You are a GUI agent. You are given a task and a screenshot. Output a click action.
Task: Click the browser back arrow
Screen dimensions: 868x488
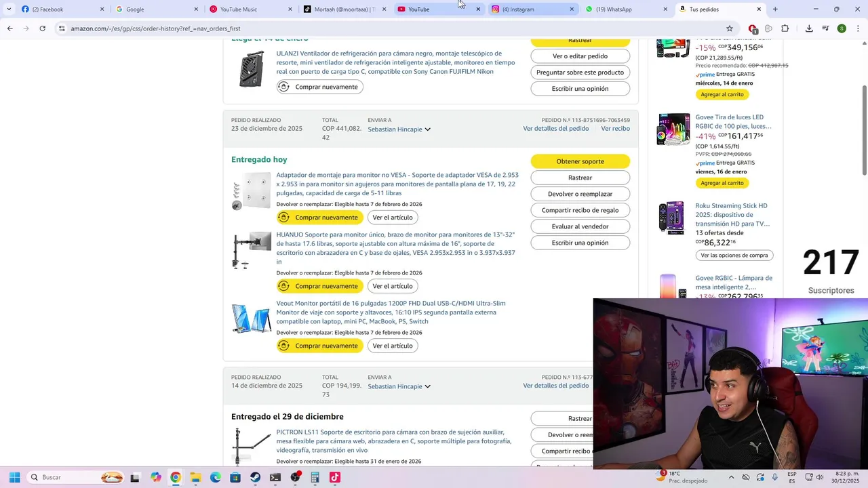(x=9, y=28)
